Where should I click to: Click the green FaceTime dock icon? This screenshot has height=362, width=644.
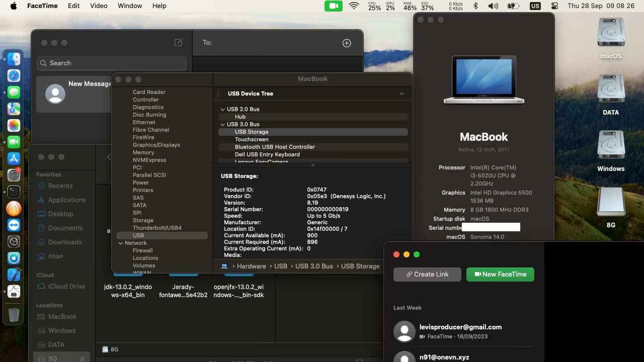click(14, 142)
